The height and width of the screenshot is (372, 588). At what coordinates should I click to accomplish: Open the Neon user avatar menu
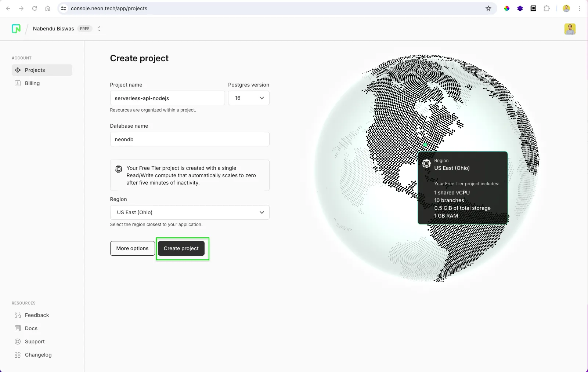pyautogui.click(x=570, y=29)
